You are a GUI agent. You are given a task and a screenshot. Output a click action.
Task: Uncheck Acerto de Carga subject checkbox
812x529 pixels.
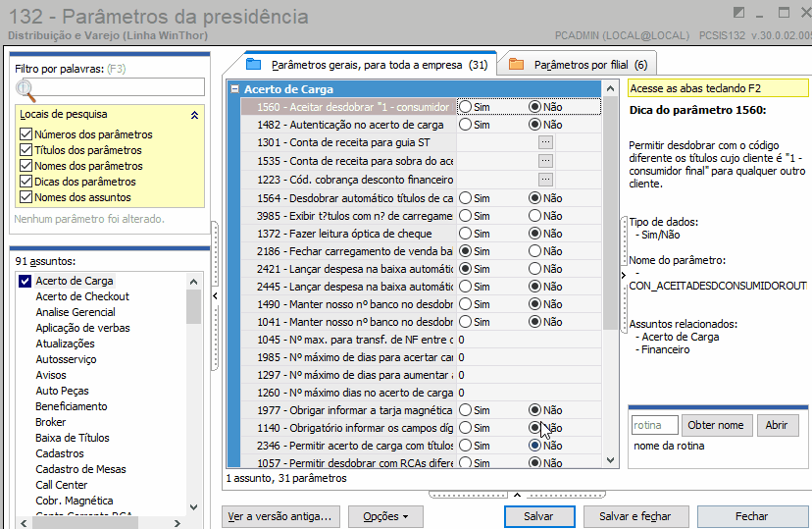(25, 281)
